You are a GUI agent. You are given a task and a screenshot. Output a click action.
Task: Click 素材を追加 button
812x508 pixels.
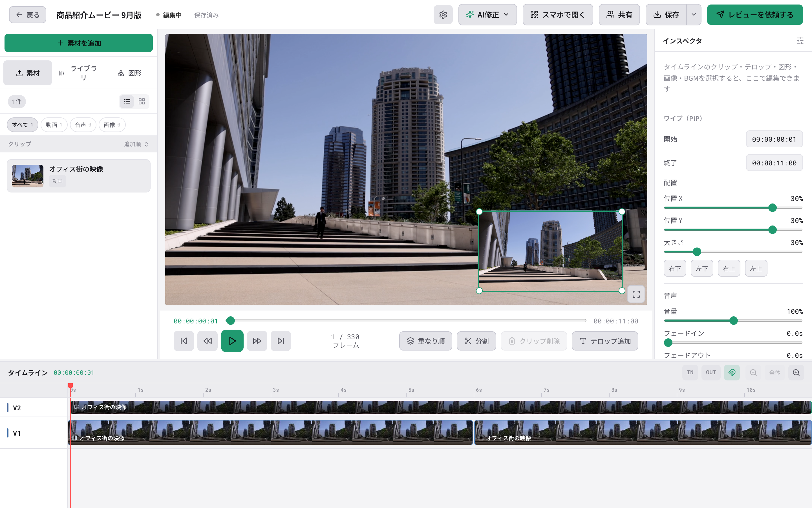[78, 43]
